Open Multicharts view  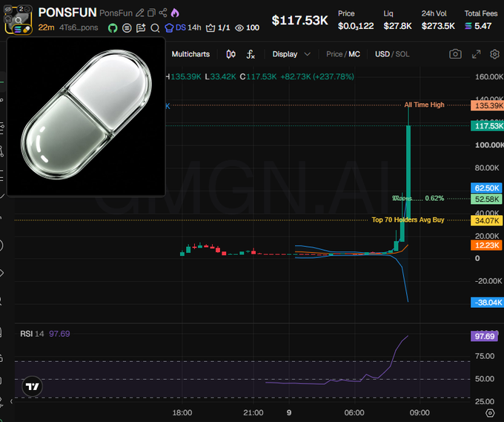(190, 54)
